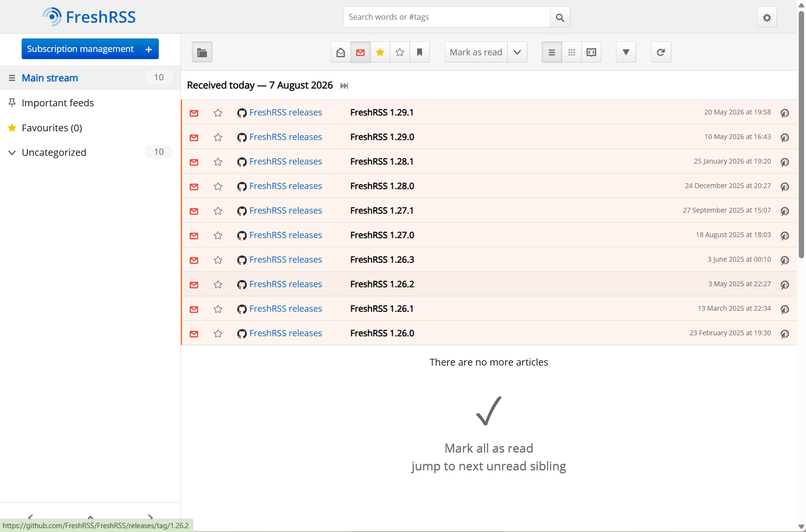Image resolution: width=806 pixels, height=532 pixels.
Task: Open FreshRSS 1.26.3 original link icon
Action: pyautogui.click(x=784, y=260)
